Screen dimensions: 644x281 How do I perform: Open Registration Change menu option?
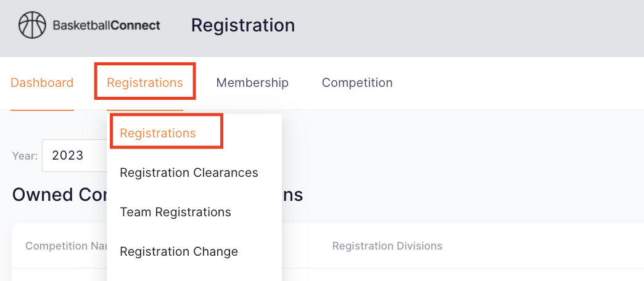179,251
